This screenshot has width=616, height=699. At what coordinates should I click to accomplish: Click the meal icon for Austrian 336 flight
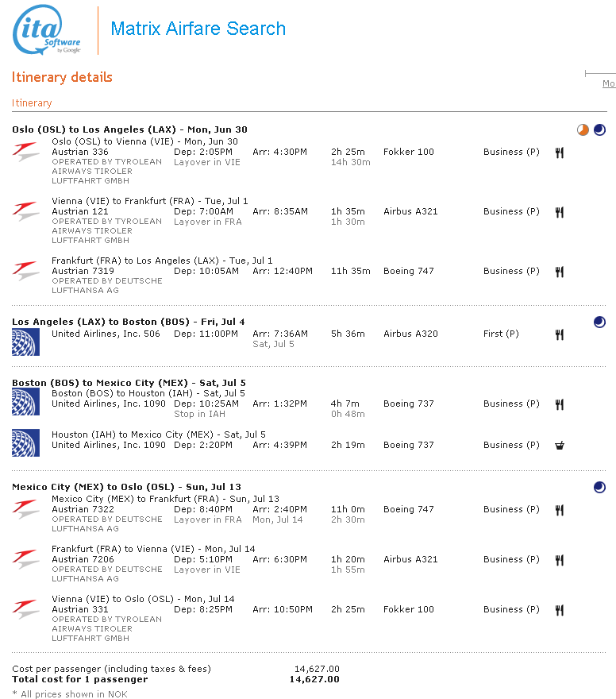(559, 153)
